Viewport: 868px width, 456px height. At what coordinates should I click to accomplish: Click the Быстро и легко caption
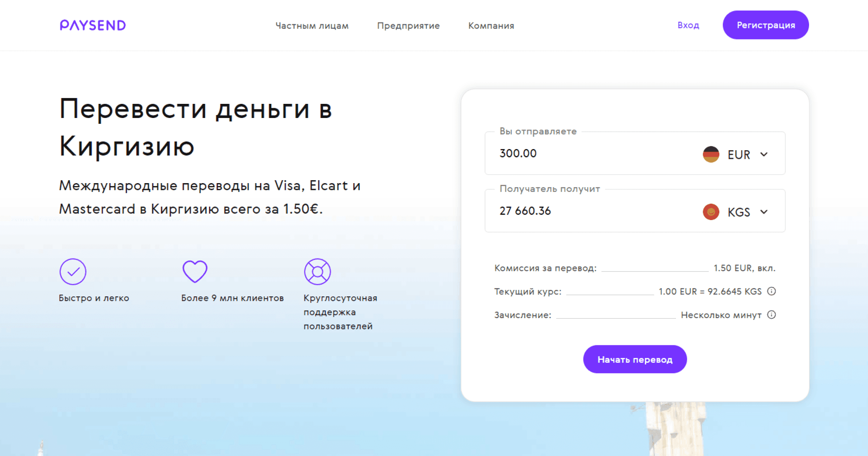(x=94, y=298)
